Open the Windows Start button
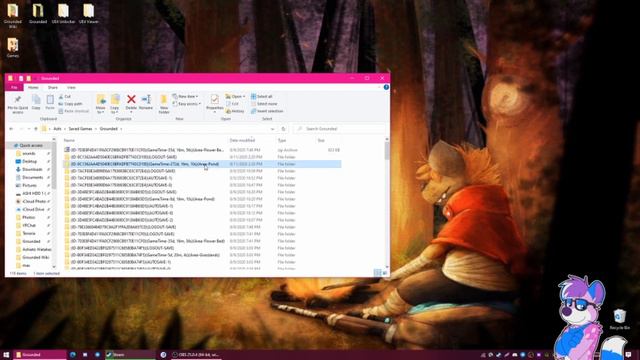The height and width of the screenshot is (360, 640). (x=6, y=355)
